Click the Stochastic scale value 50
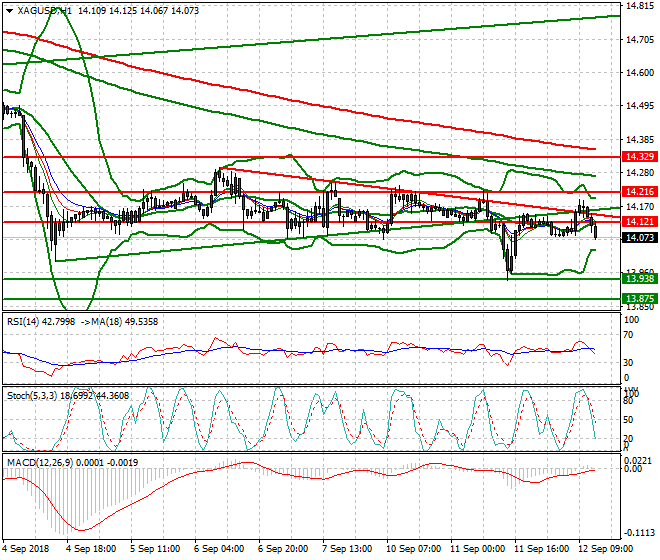The image size is (660, 560). coord(628,419)
